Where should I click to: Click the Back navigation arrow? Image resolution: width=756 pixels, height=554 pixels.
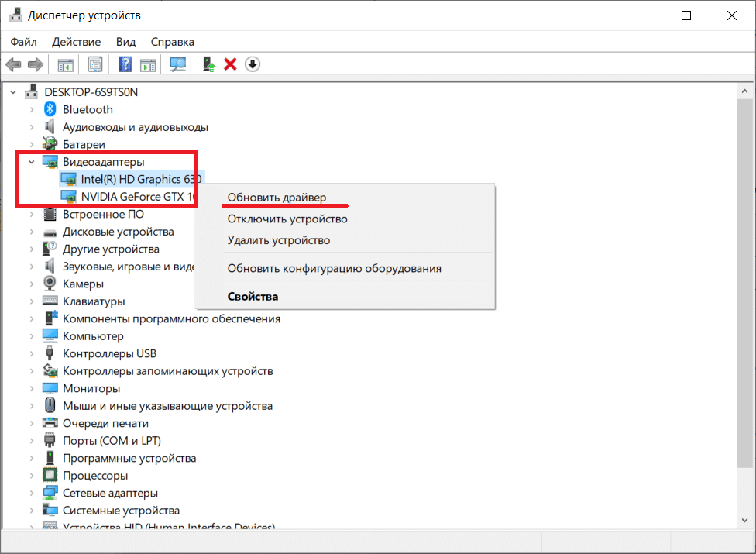13,64
